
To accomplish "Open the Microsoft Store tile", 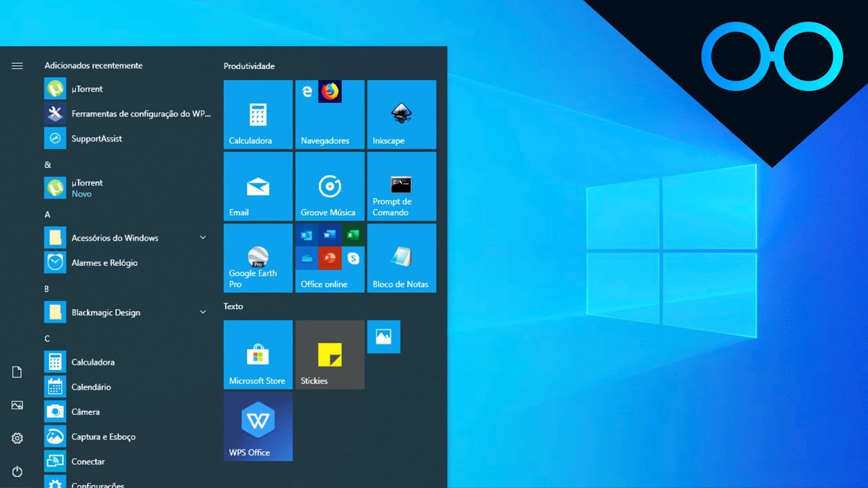I will (258, 354).
